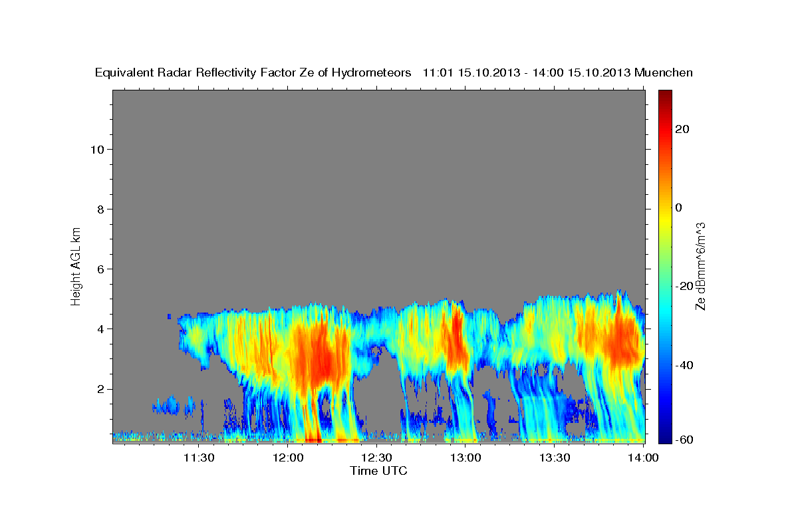Click the 12:00 time tick label
This screenshot has width=798, height=532.
pyautogui.click(x=288, y=458)
